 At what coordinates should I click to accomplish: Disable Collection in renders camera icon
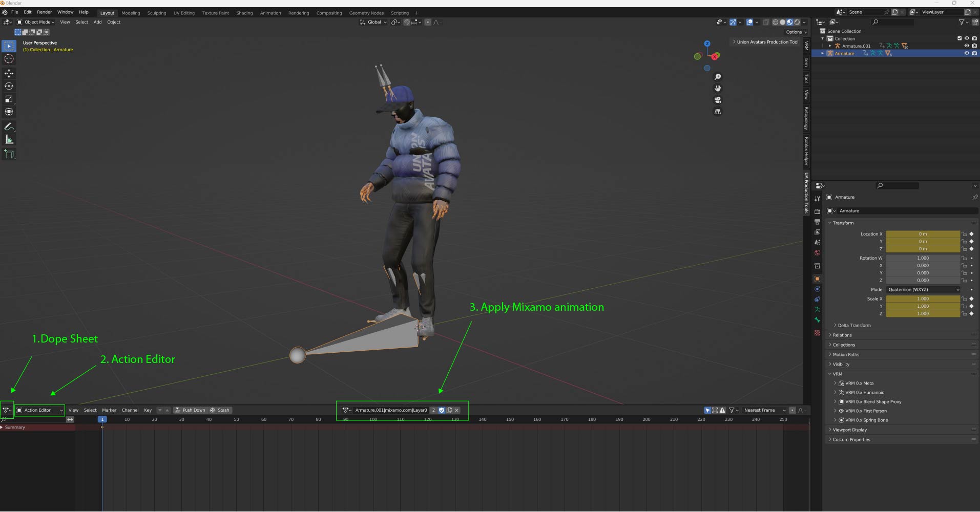pos(974,38)
